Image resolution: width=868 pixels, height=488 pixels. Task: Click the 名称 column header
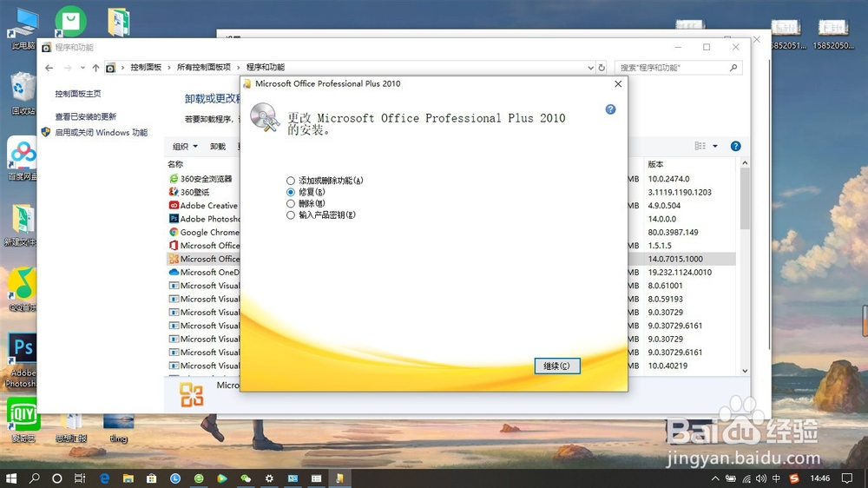tap(175, 164)
